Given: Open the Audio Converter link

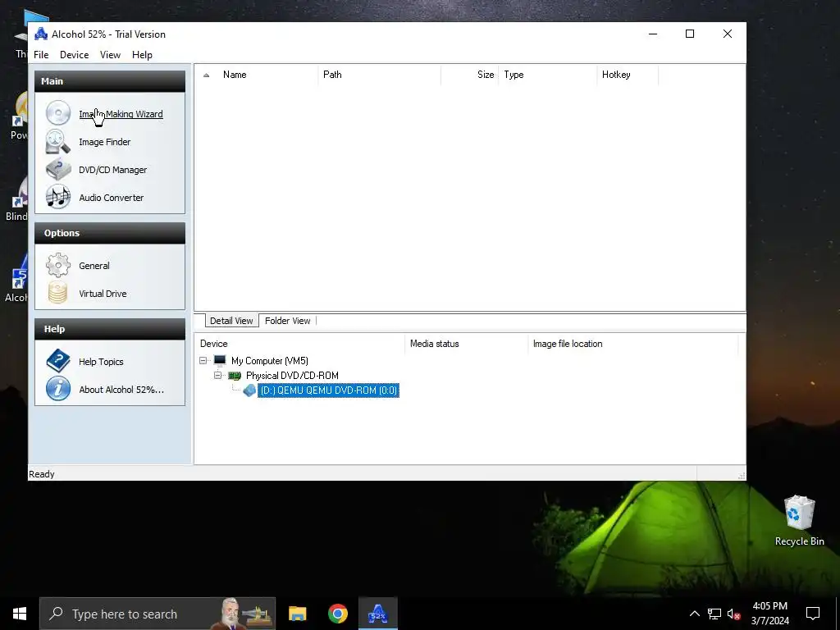Looking at the screenshot, I should pos(112,198).
